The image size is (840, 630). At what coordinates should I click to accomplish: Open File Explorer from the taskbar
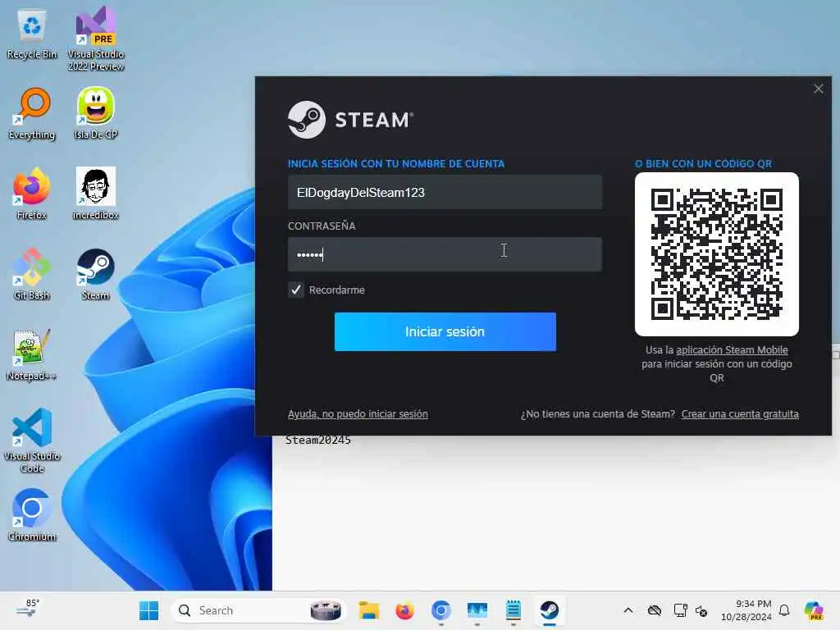coord(368,610)
